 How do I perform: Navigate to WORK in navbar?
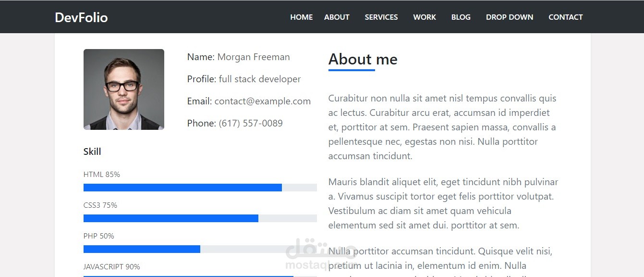click(425, 17)
